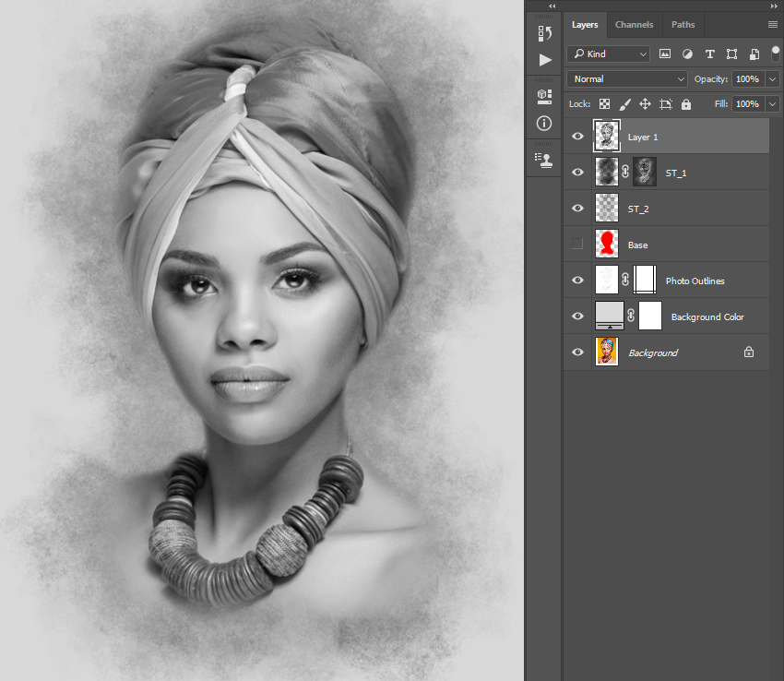The image size is (784, 681).
Task: Collapse the icon dock arrows
Action: [552, 6]
